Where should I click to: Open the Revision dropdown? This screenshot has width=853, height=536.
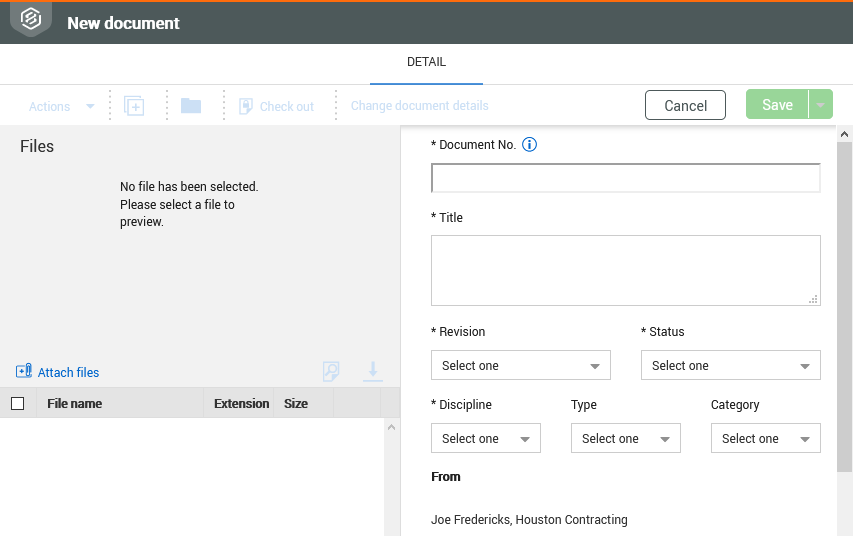(521, 366)
